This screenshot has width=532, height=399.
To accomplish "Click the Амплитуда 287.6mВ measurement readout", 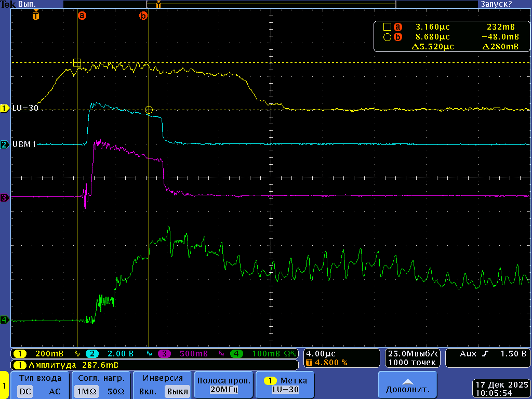I will coord(70,365).
